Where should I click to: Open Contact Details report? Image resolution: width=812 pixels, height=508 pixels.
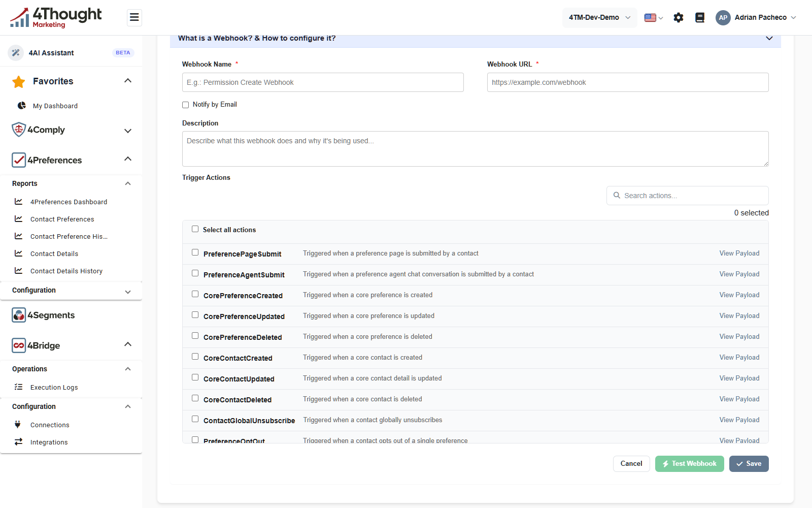coord(54,254)
